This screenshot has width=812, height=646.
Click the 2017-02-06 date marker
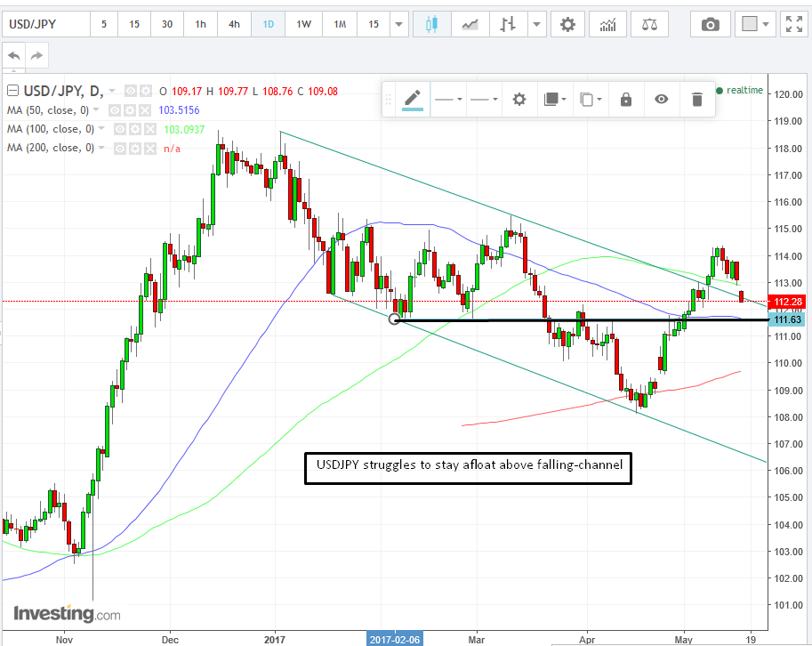tap(395, 639)
